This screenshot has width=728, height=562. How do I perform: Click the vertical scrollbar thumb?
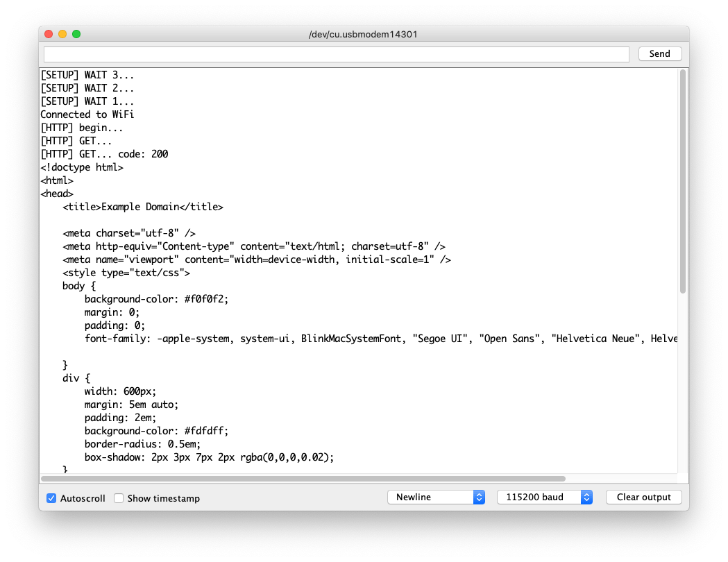[x=682, y=181]
